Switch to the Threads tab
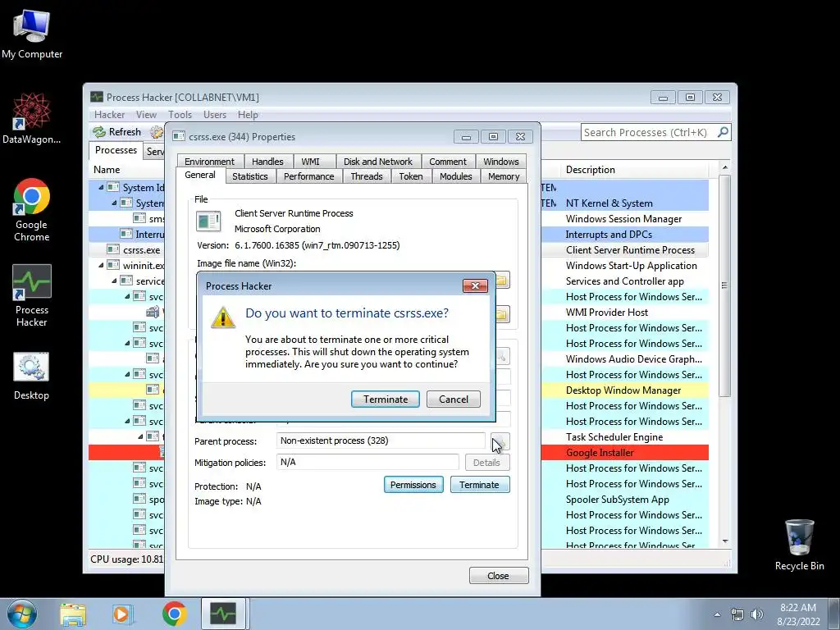The height and width of the screenshot is (630, 840). [x=367, y=176]
